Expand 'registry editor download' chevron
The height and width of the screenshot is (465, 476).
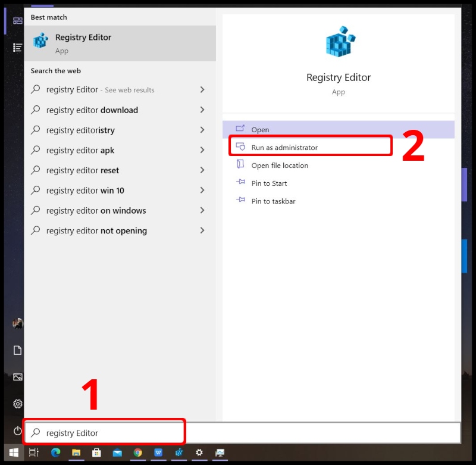click(202, 110)
